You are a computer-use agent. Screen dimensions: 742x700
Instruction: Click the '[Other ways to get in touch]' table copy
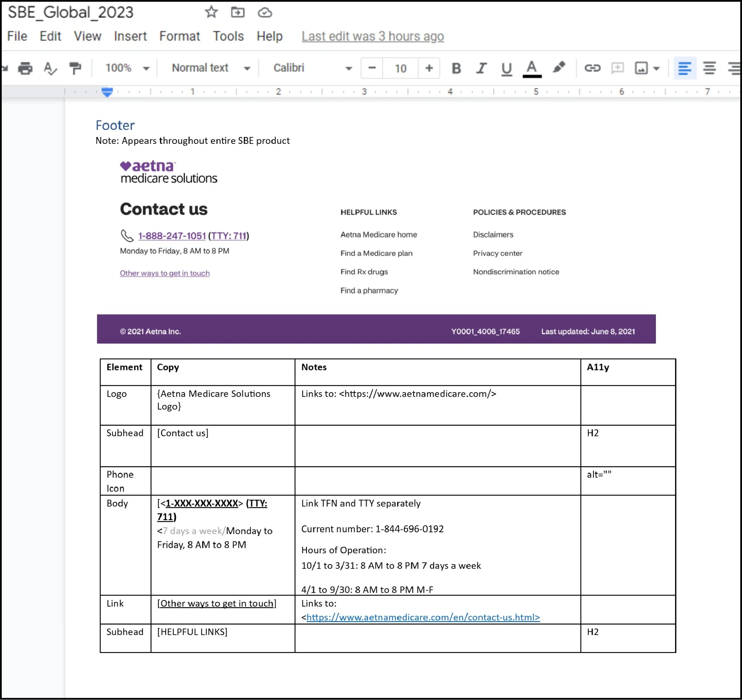(217, 603)
